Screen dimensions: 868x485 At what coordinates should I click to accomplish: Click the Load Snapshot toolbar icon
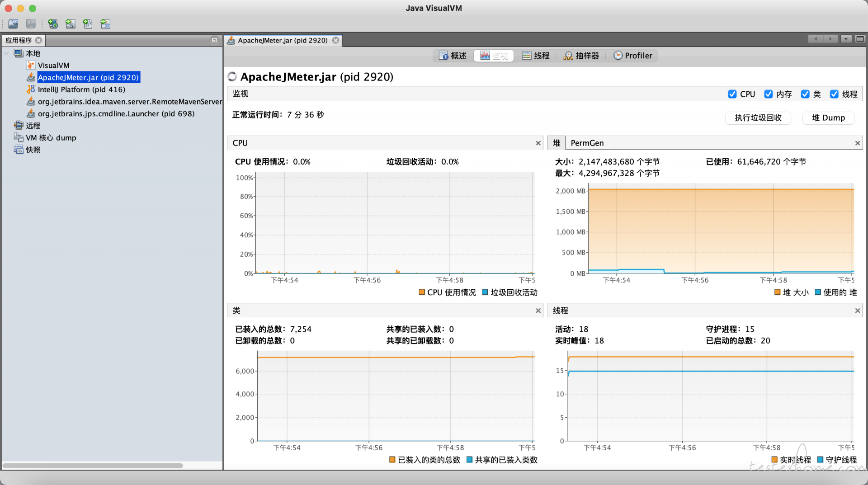[x=14, y=24]
